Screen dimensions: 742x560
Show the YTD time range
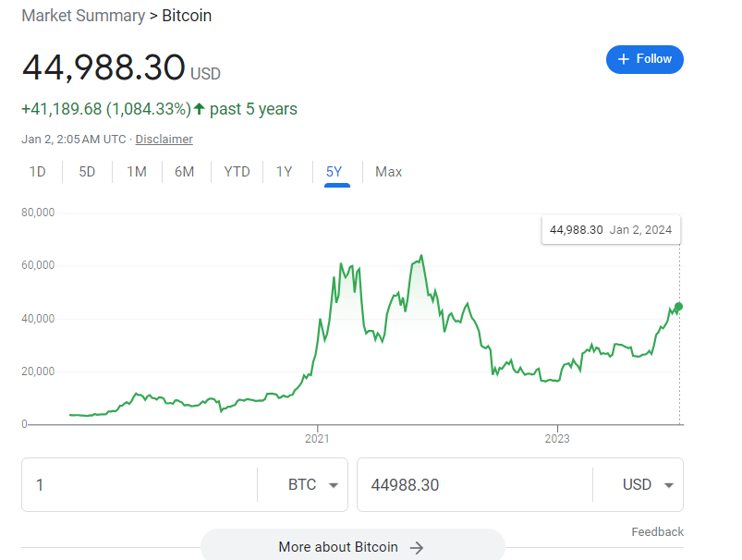pyautogui.click(x=237, y=171)
